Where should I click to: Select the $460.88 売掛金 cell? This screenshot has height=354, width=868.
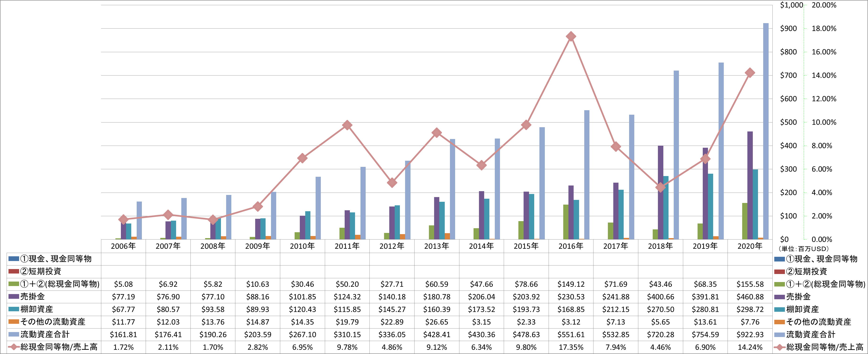tap(750, 297)
